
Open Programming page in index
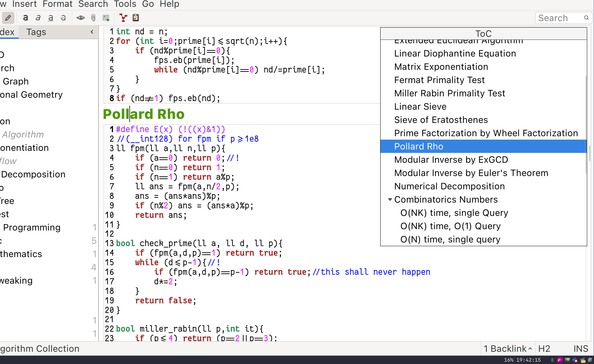click(x=32, y=227)
